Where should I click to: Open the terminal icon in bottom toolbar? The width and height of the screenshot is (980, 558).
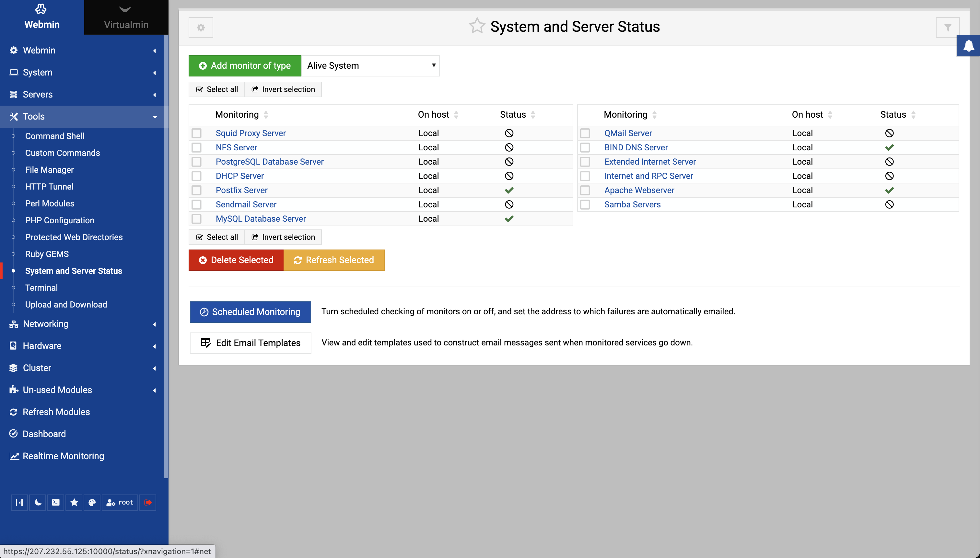tap(56, 503)
